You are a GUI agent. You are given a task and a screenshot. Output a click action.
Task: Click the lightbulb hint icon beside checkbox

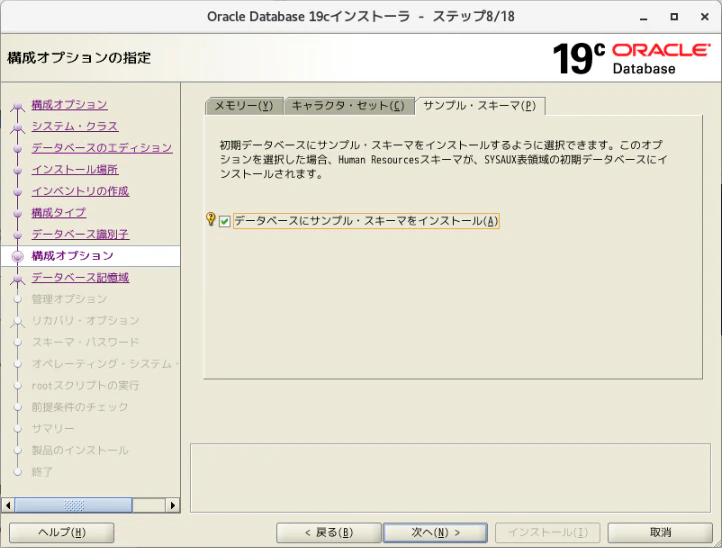pyautogui.click(x=210, y=219)
